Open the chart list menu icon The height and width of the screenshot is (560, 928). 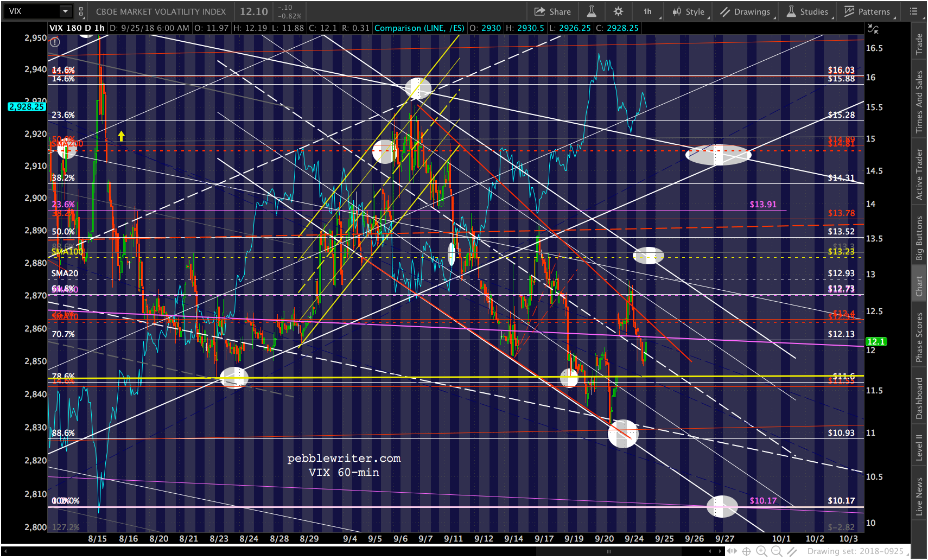point(914,11)
